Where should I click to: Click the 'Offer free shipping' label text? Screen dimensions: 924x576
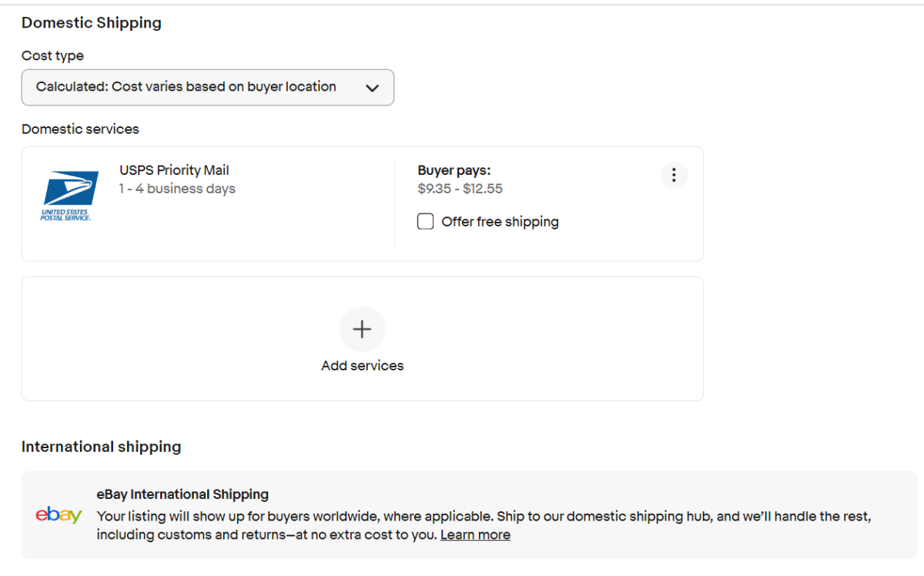(500, 222)
